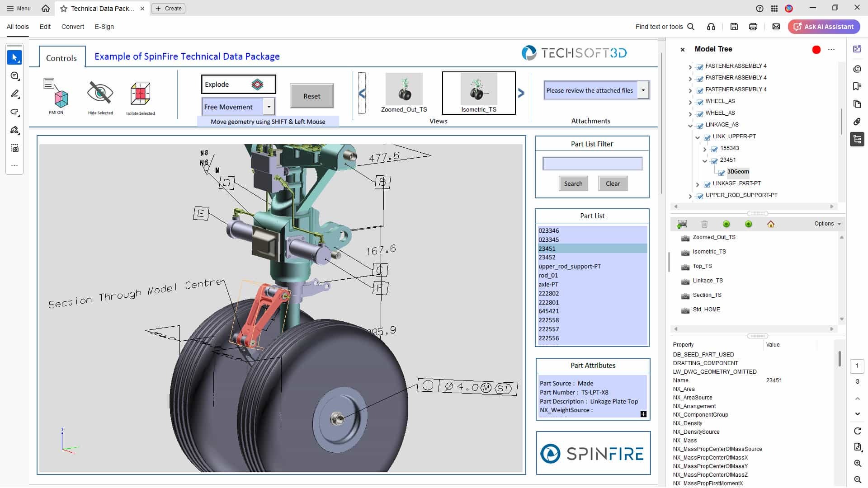
Task: Click the Search button in Part List Filter
Action: [x=573, y=183]
